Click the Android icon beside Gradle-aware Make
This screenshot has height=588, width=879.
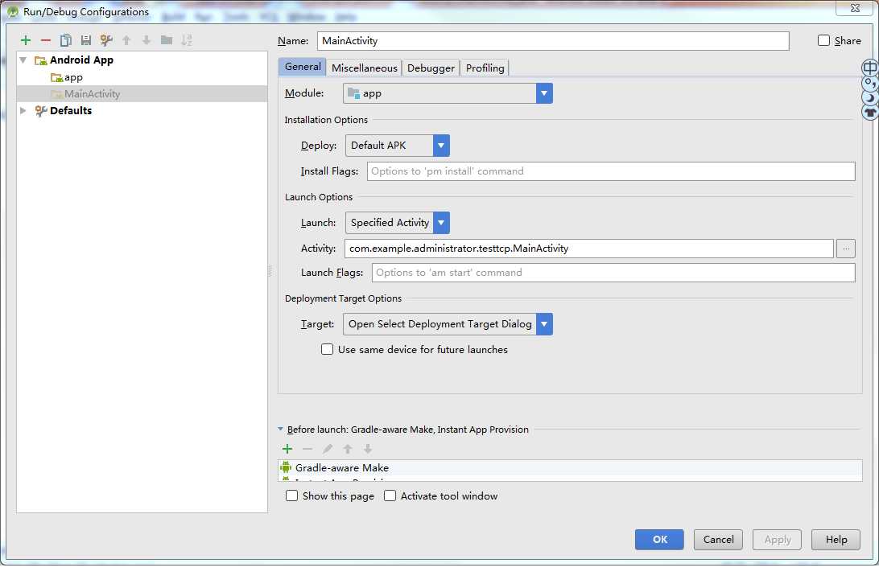coord(286,467)
